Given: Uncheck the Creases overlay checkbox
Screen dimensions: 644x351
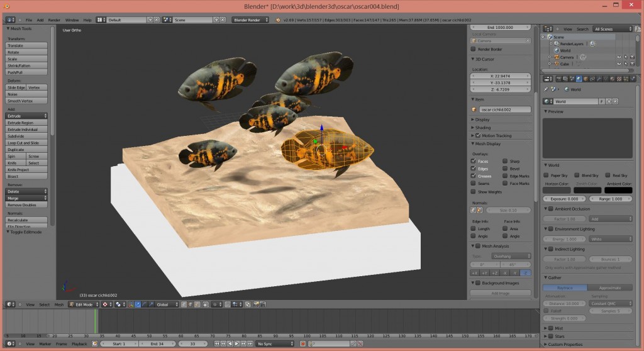Looking at the screenshot, I should pos(474,176).
